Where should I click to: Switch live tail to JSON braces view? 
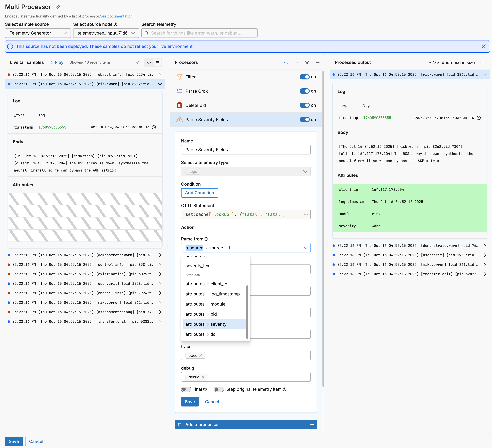[x=149, y=63]
